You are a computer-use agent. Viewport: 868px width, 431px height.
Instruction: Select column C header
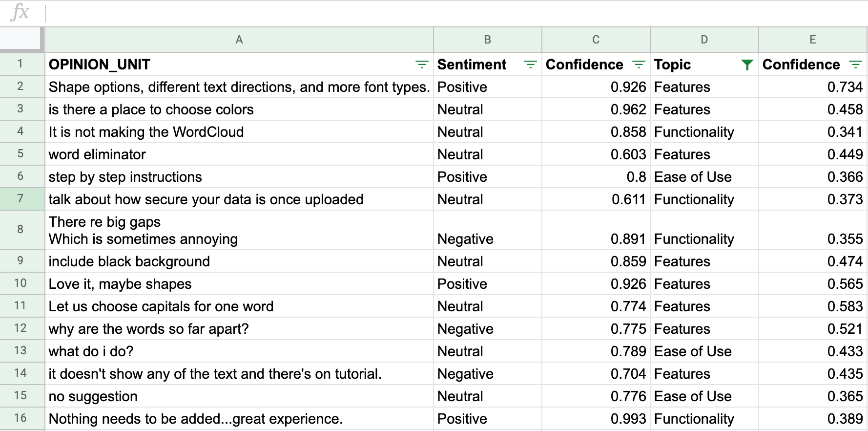tap(596, 40)
